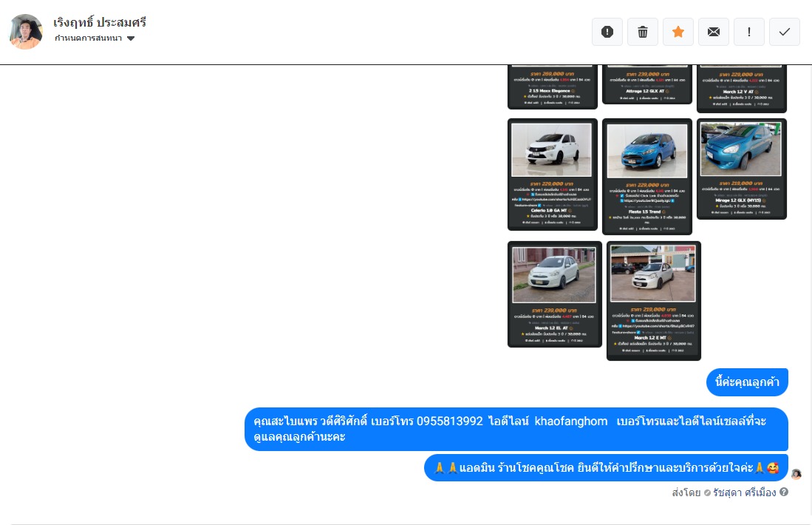Click the gray circle icon after ส่งโดย

(707, 493)
